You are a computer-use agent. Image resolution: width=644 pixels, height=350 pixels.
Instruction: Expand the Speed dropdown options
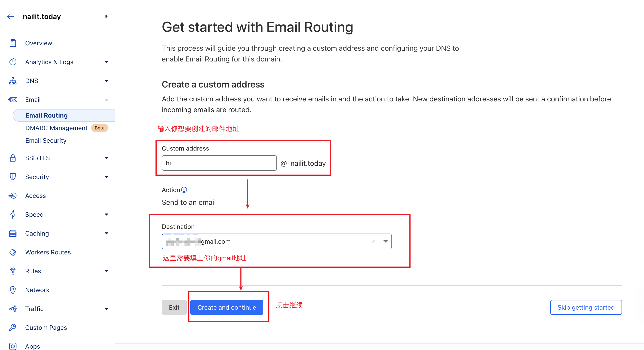107,215
